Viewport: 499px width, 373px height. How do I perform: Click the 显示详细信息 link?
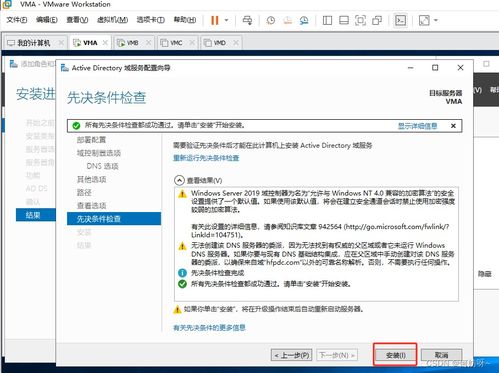[417, 126]
